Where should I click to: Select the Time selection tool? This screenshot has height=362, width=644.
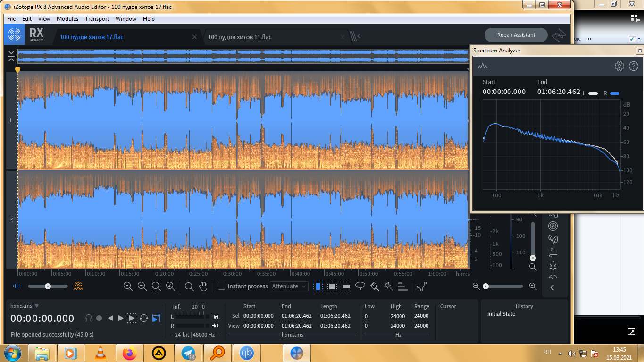click(318, 286)
